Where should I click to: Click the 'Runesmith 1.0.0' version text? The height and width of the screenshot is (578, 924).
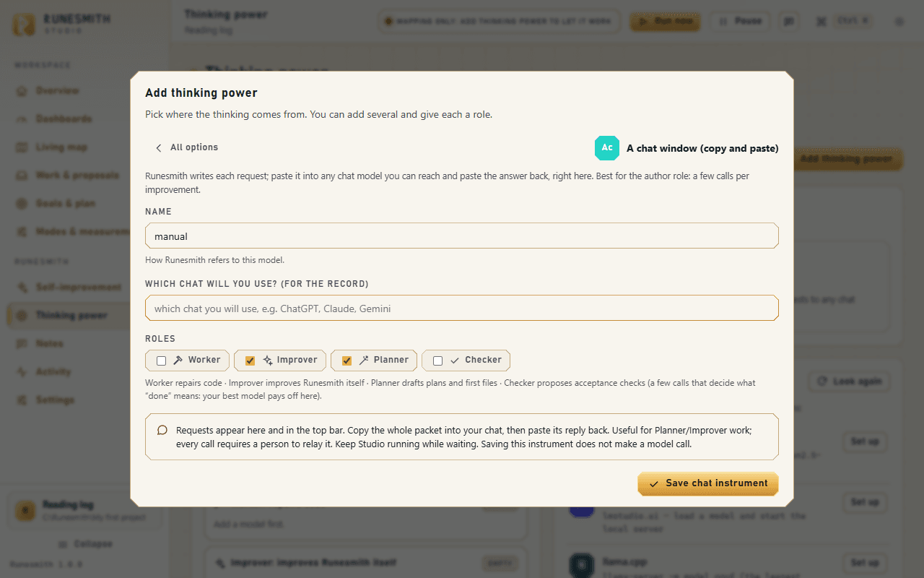coord(46,564)
